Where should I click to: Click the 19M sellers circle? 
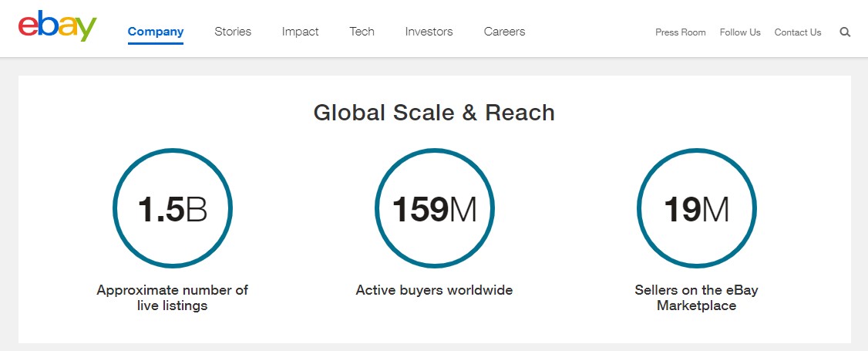pos(696,208)
